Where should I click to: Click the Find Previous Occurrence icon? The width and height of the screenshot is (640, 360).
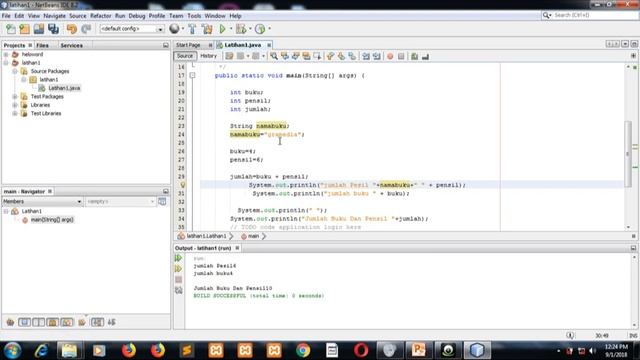click(284, 56)
